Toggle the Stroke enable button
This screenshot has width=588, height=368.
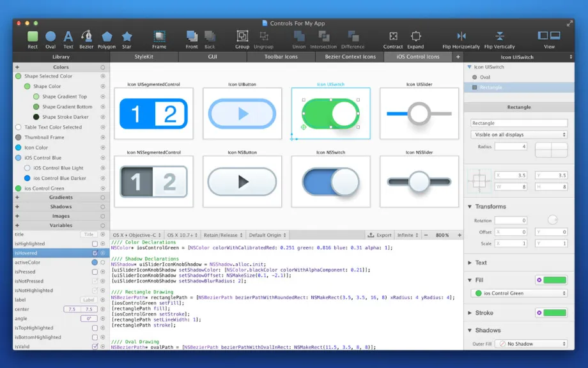pyautogui.click(x=539, y=312)
